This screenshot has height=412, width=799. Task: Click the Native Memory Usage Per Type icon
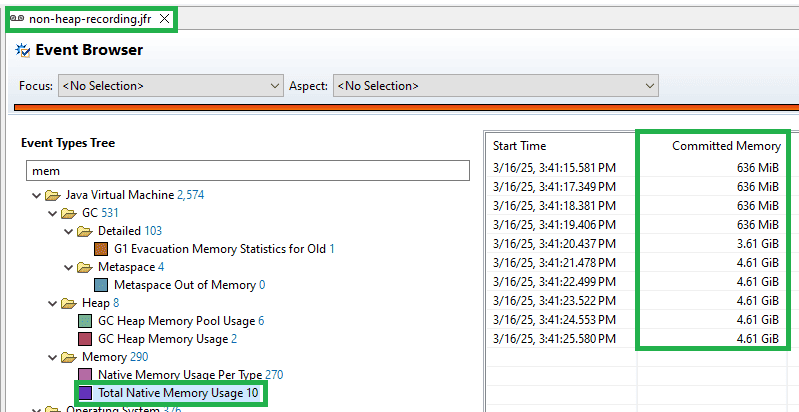pyautogui.click(x=85, y=375)
